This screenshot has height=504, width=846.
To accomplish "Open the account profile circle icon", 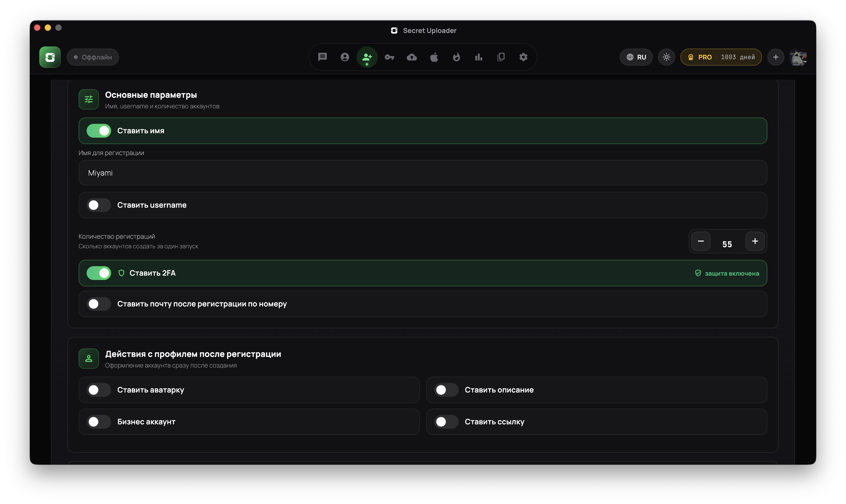I will [x=345, y=57].
